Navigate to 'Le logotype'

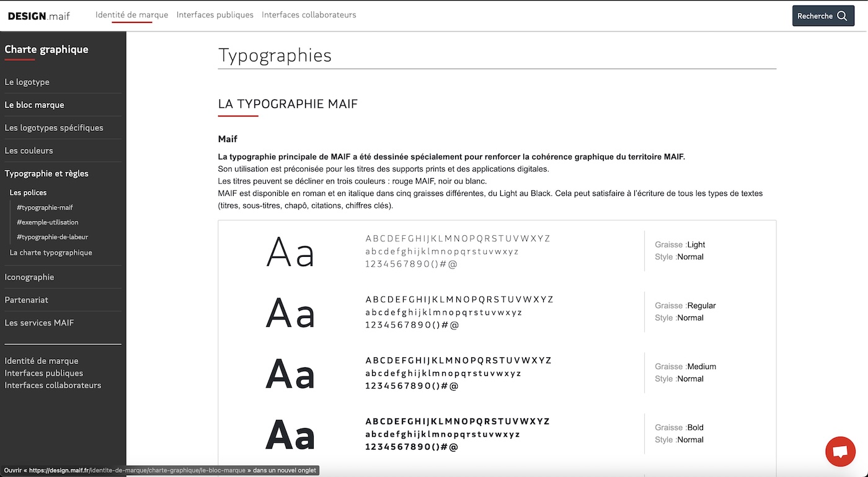coord(27,81)
